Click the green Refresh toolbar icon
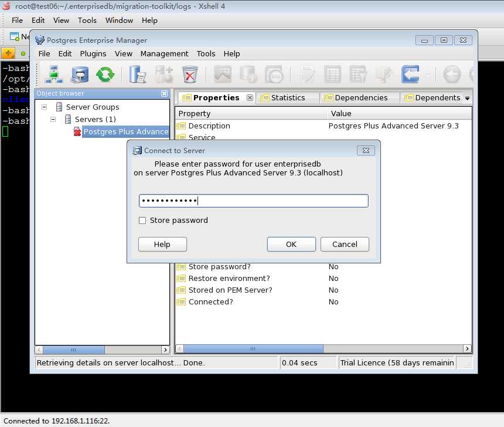504x427 pixels. click(105, 74)
